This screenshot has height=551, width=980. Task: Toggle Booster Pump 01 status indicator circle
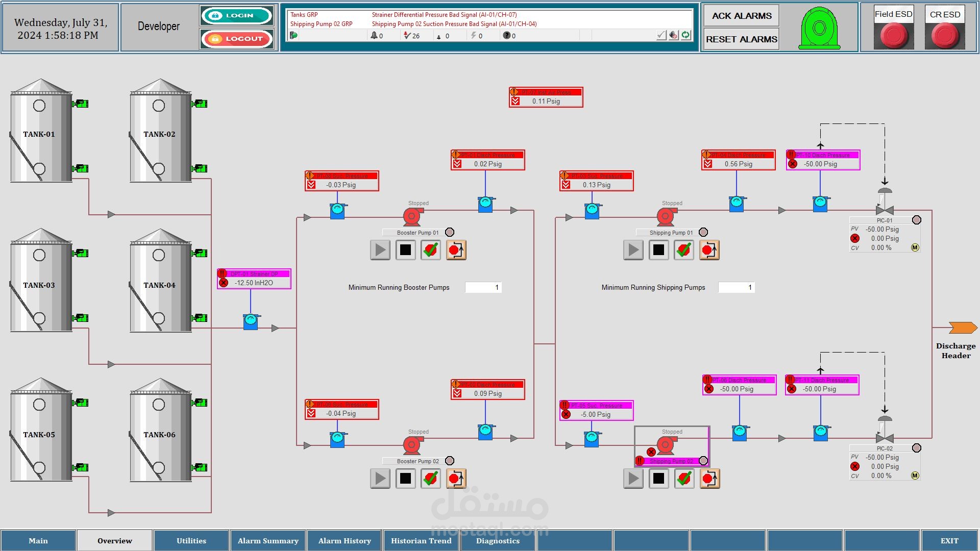450,232
